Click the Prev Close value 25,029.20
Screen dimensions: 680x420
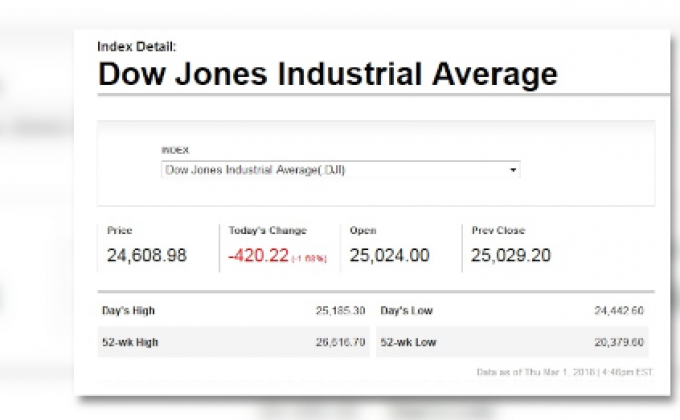tap(511, 255)
